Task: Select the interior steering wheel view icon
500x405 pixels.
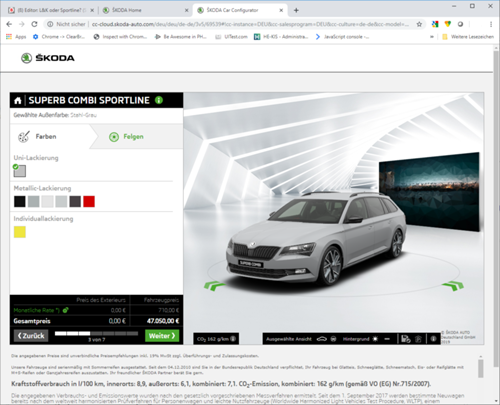Action: (333, 339)
